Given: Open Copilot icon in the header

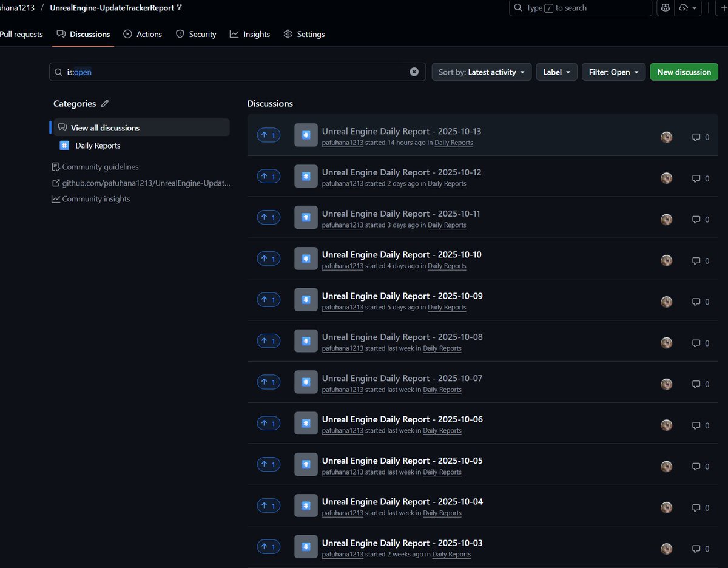Looking at the screenshot, I should 666,8.
